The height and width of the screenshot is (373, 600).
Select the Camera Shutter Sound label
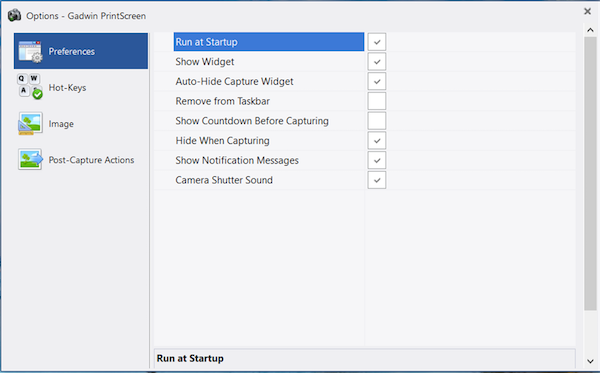tap(224, 180)
